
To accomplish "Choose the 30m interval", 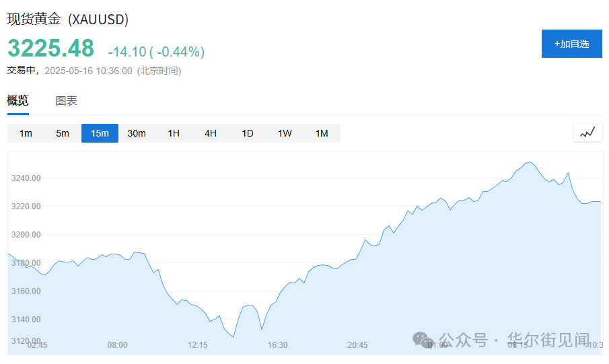I will pos(137,133).
